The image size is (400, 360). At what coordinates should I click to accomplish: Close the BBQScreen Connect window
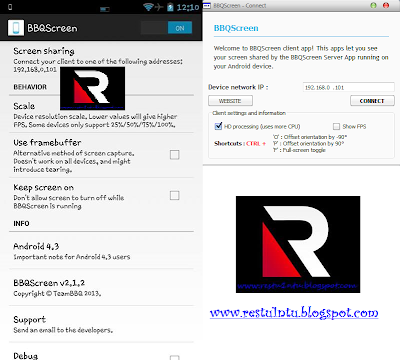(x=386, y=5)
